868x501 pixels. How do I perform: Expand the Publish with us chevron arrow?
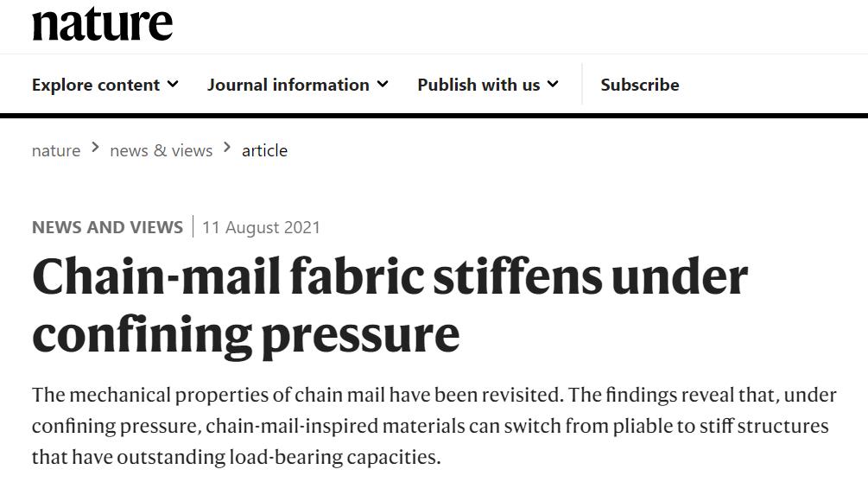pos(553,84)
